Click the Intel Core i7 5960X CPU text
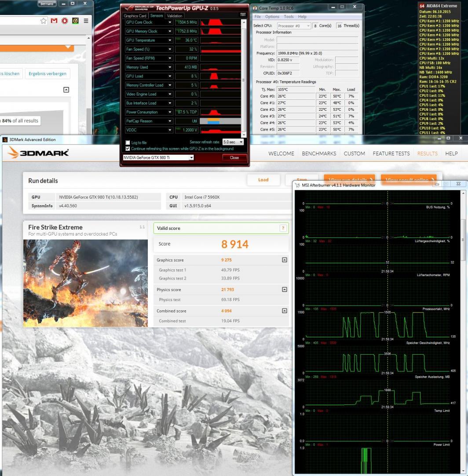The height and width of the screenshot is (476, 468). click(202, 197)
